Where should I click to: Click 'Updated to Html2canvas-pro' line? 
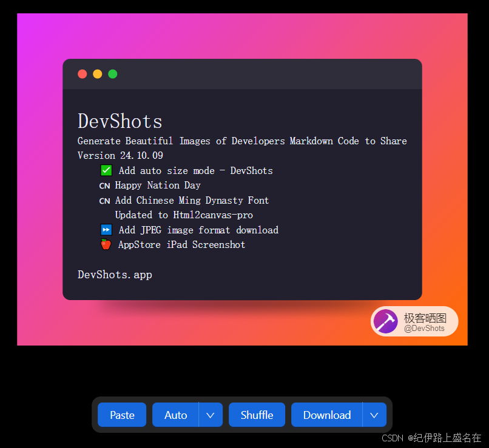(x=184, y=215)
